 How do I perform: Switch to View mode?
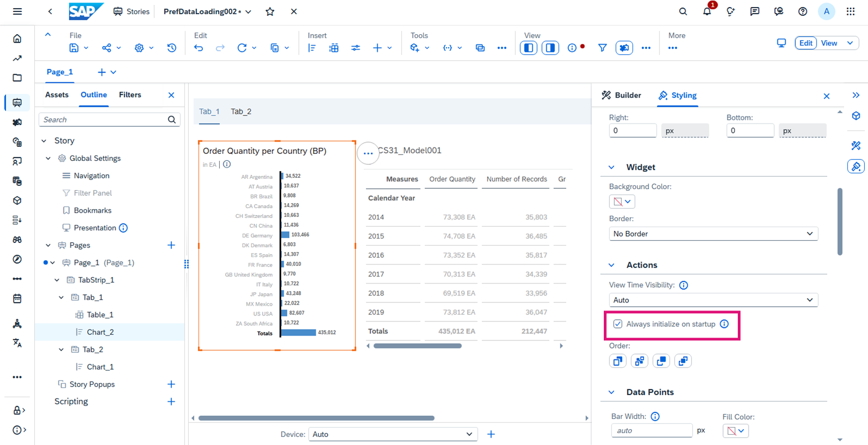829,43
